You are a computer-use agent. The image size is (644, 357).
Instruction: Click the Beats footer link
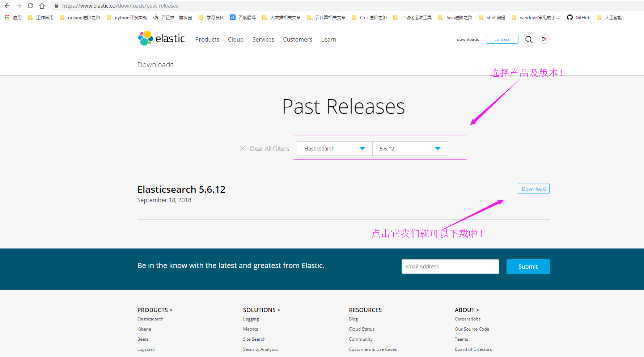click(143, 339)
